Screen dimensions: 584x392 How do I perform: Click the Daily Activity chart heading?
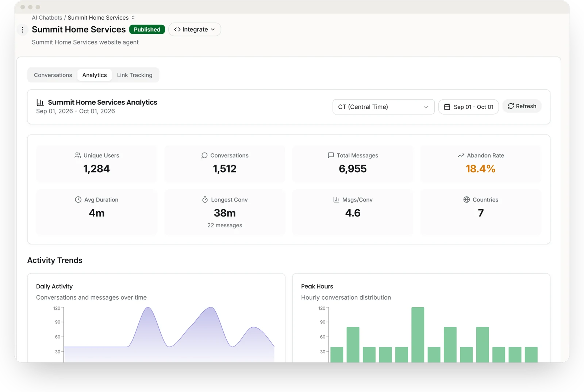pyautogui.click(x=54, y=287)
